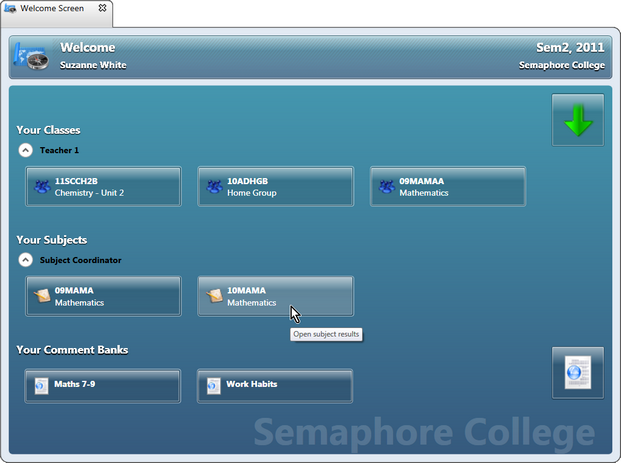This screenshot has height=463, width=621.
Task: Click the green download arrow button
Action: coord(578,120)
